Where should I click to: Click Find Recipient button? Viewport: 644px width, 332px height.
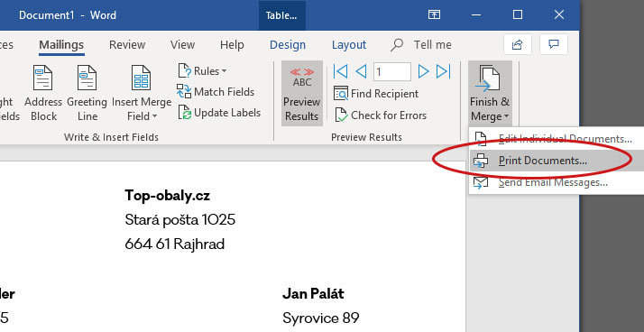(376, 94)
